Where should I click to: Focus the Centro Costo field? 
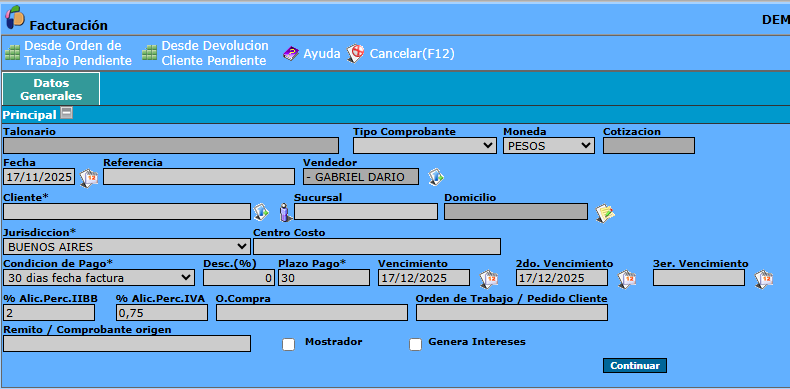377,247
